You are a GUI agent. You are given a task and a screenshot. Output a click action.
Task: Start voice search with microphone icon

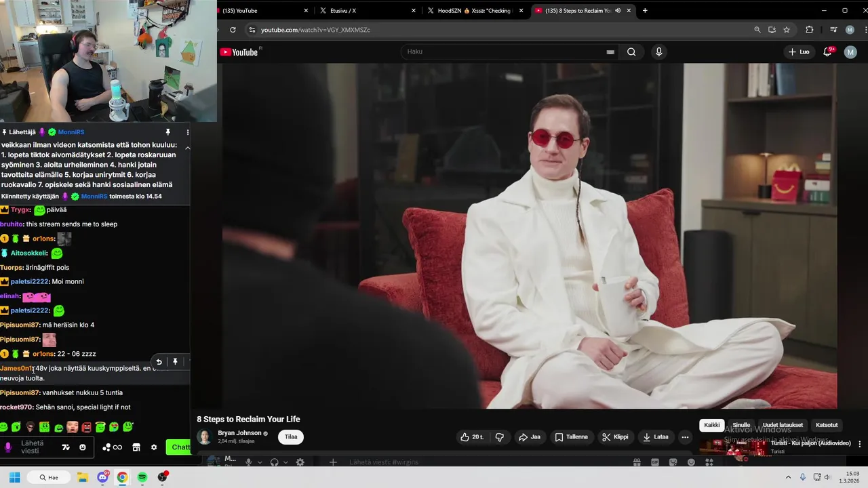[658, 52]
